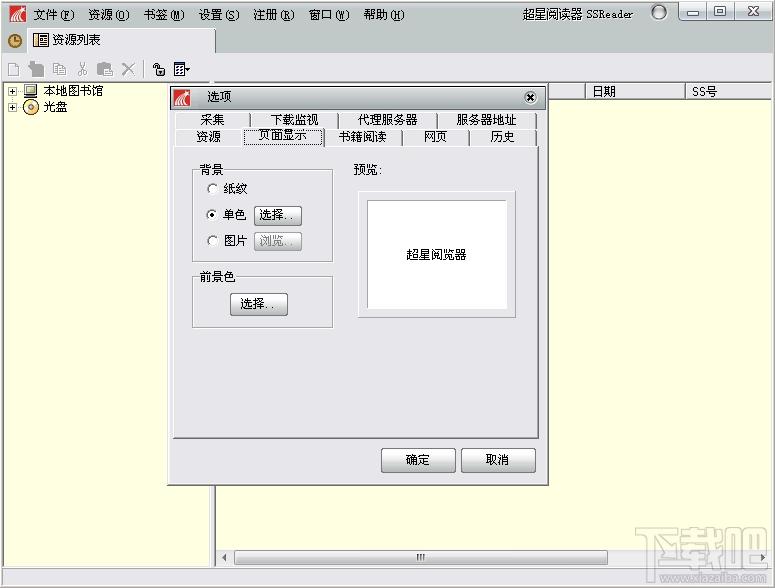The height and width of the screenshot is (588, 775).
Task: Click the horizontal scrollbar thumb
Action: [x=421, y=557]
